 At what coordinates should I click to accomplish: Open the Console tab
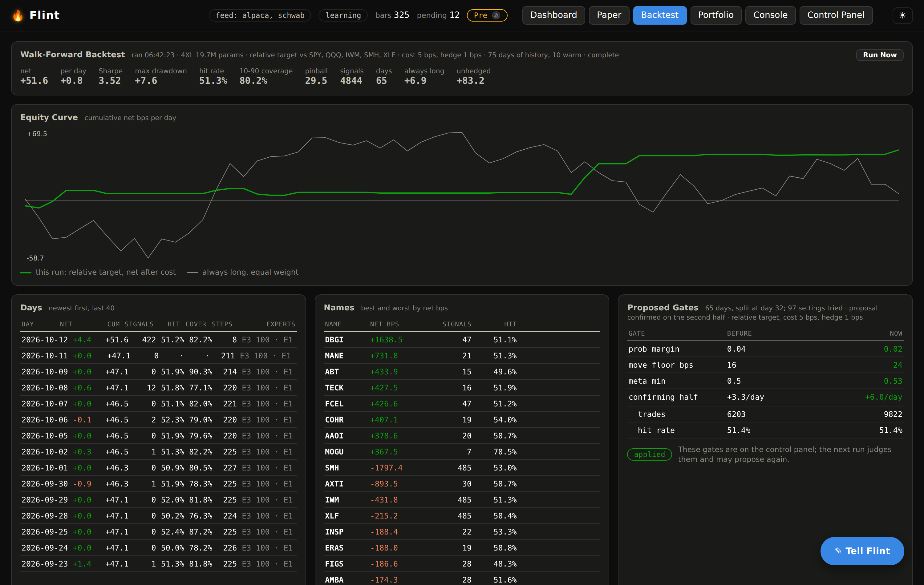pos(770,15)
